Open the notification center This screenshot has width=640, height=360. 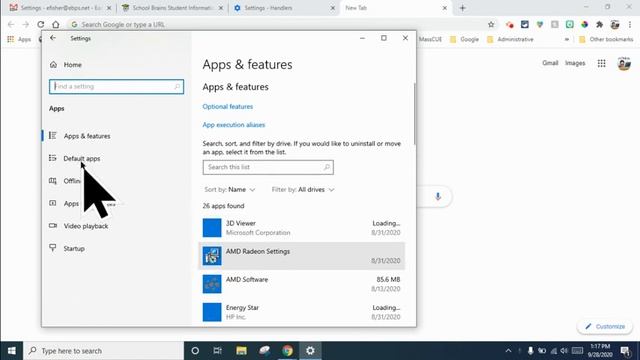coord(625,351)
